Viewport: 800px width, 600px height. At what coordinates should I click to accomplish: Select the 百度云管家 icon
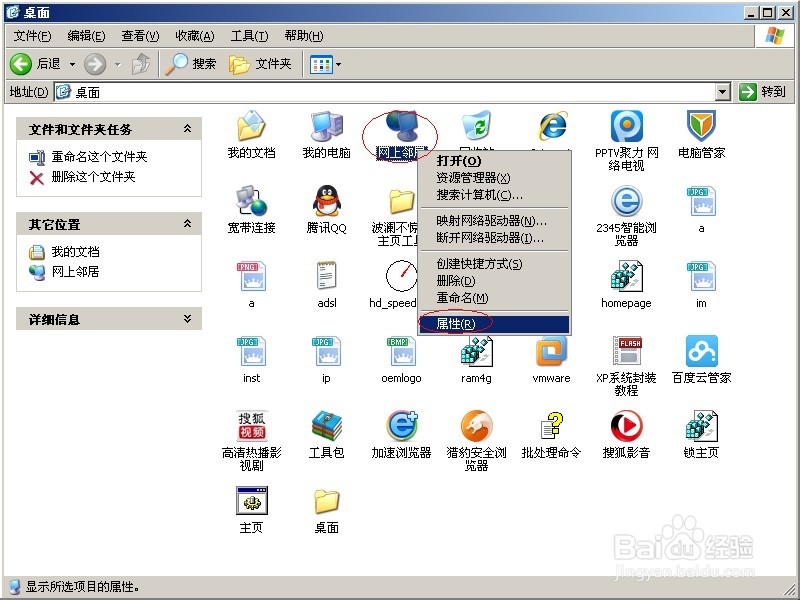(700, 355)
